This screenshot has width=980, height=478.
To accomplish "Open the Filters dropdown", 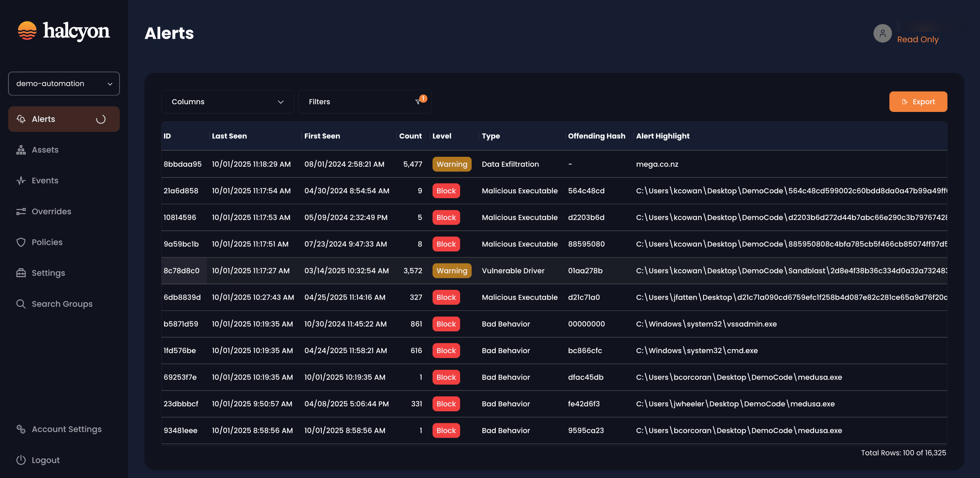I will pyautogui.click(x=364, y=102).
